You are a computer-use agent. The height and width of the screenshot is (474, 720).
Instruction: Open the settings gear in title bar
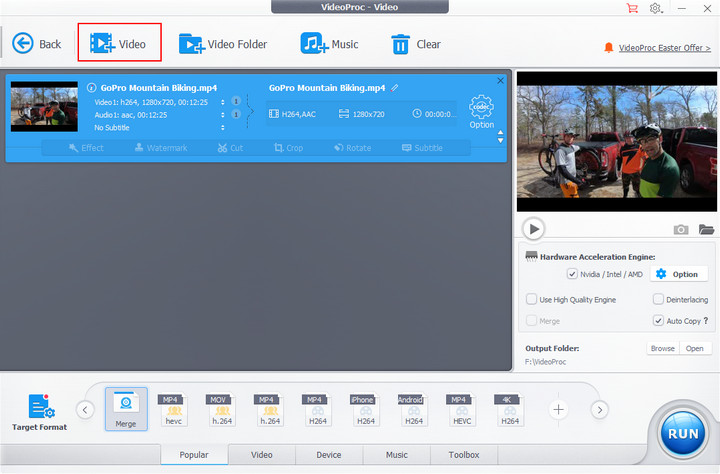click(x=655, y=8)
